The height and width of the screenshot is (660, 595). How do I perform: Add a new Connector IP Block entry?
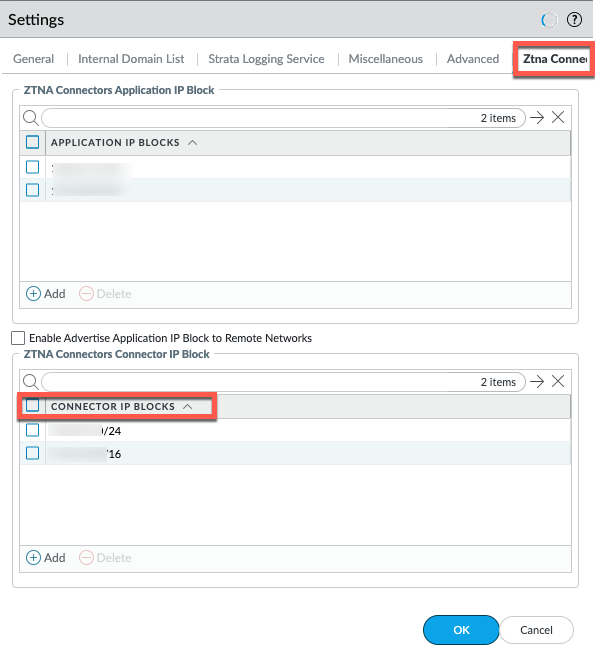coord(46,557)
